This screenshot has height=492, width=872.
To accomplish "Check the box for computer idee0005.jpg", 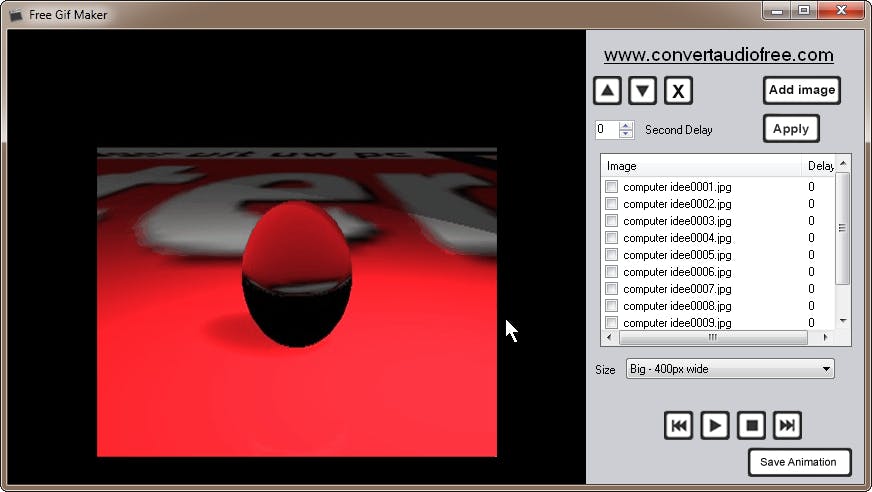I will coord(611,255).
